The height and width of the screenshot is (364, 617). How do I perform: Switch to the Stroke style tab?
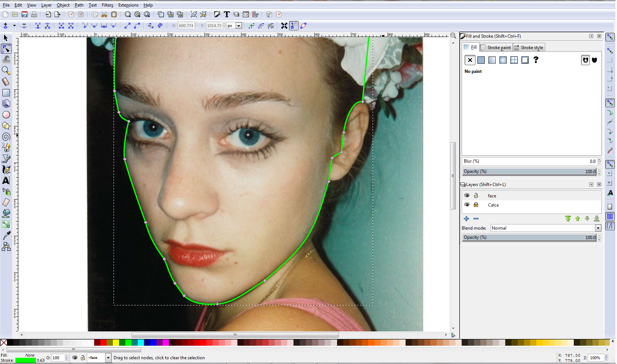(529, 48)
